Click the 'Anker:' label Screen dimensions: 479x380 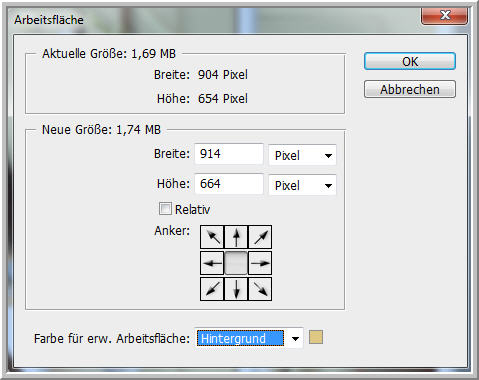[x=172, y=231]
